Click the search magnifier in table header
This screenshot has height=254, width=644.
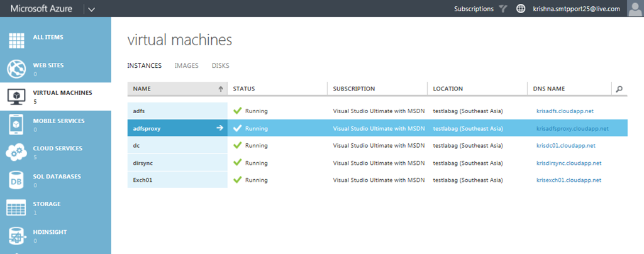[619, 89]
